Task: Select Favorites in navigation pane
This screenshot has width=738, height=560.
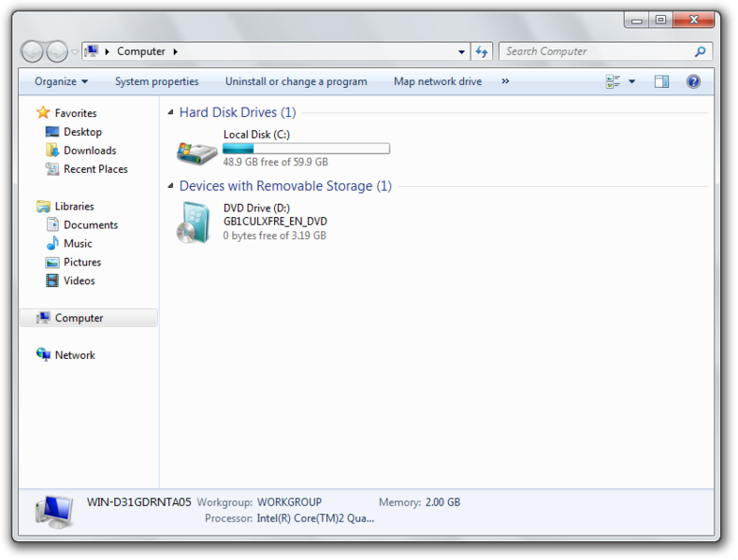Action: click(76, 113)
